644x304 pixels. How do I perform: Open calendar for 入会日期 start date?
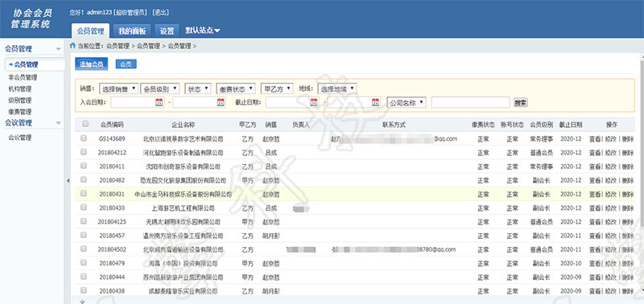(159, 103)
